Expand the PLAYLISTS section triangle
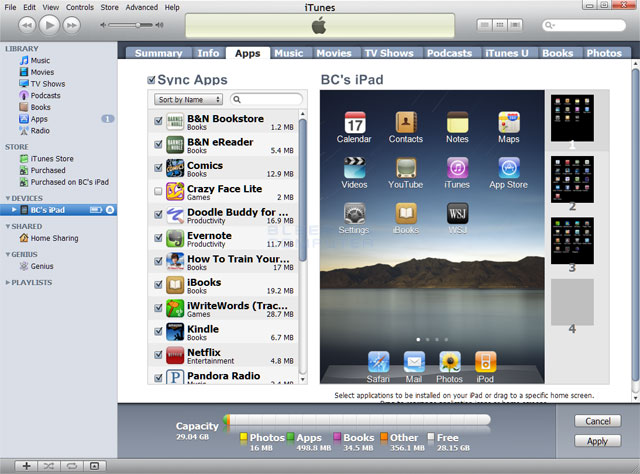Screen dimensions: 640x474 (8, 283)
